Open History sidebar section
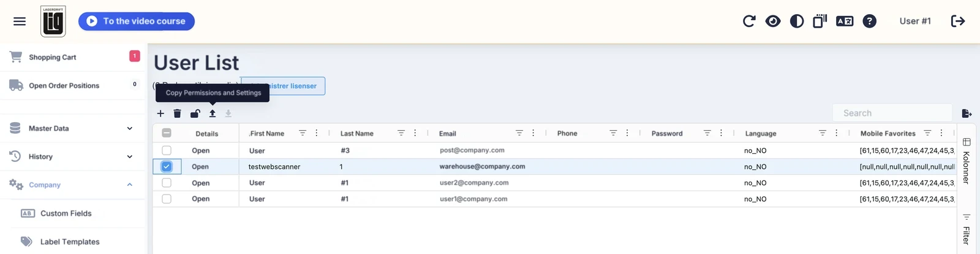 40,156
